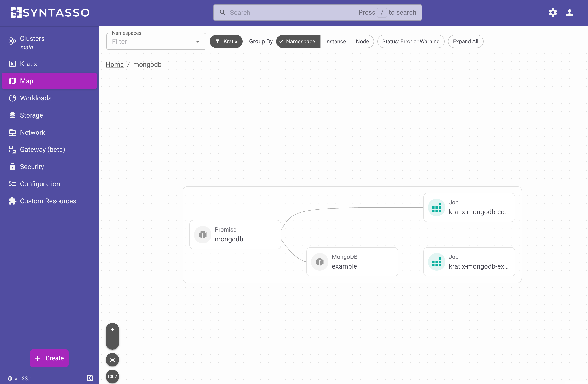The height and width of the screenshot is (384, 588).
Task: Open the Promise mongodb node
Action: (x=235, y=235)
